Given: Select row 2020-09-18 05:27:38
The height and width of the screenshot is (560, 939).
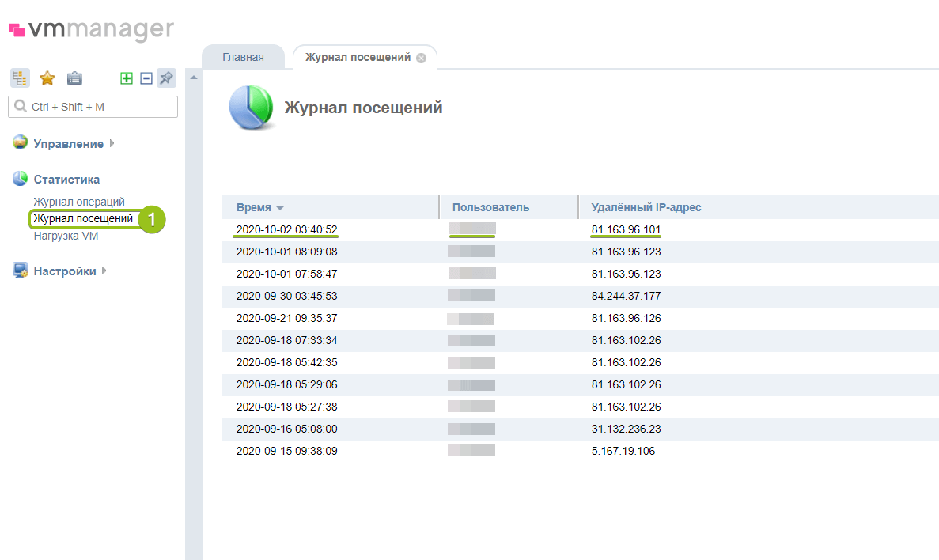Looking at the screenshot, I should 581,407.
